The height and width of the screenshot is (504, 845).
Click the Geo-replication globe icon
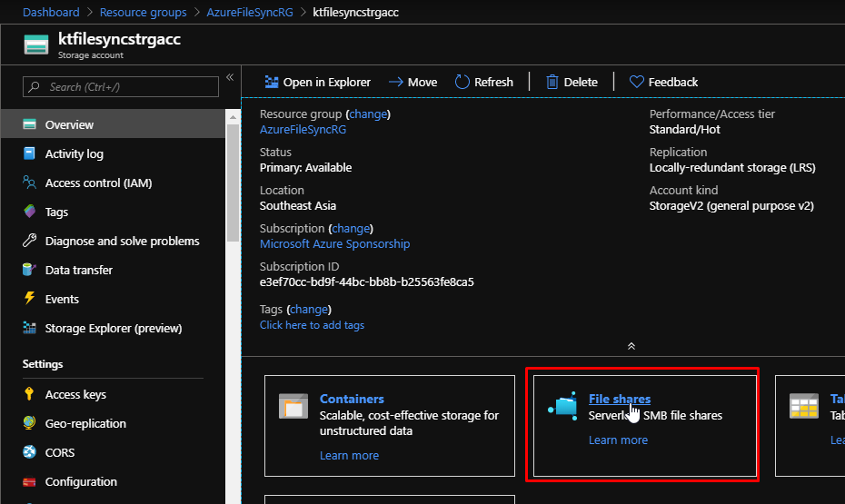[x=30, y=422]
